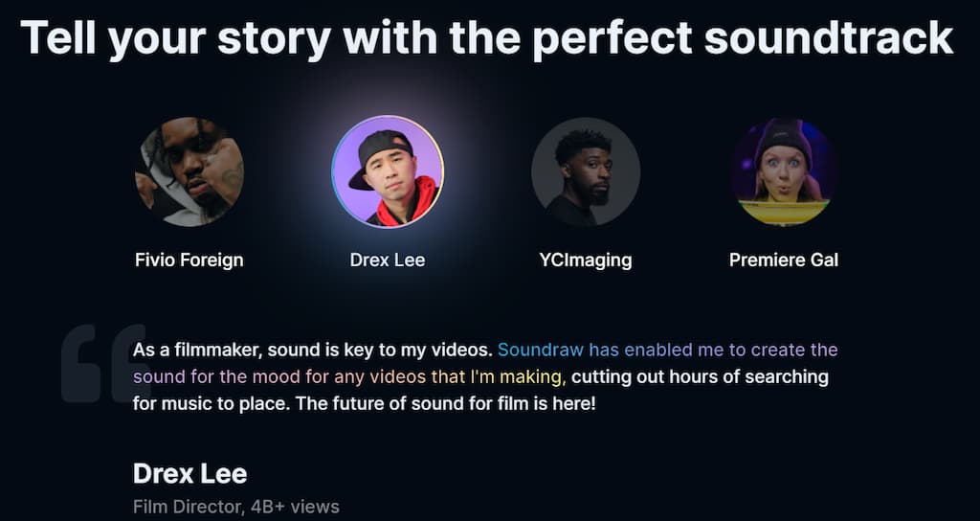Click 'cutting out hours of searching' text
This screenshot has width=980, height=521.
700,376
